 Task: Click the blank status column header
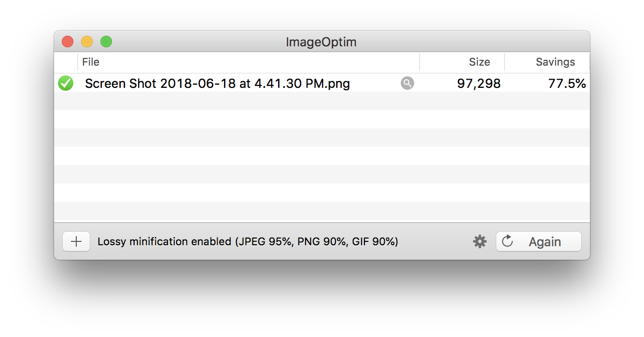point(66,62)
